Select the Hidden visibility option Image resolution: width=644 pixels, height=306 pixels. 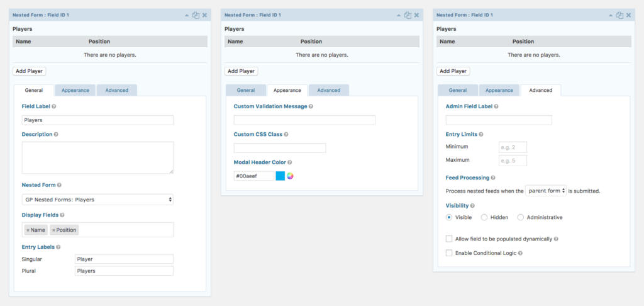(484, 217)
